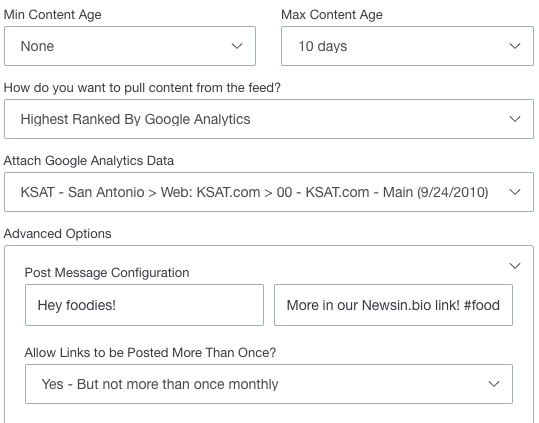Open the KSAT - San Antonio analytics dropdown
Screen dimensions: 539x423
coord(269,192)
